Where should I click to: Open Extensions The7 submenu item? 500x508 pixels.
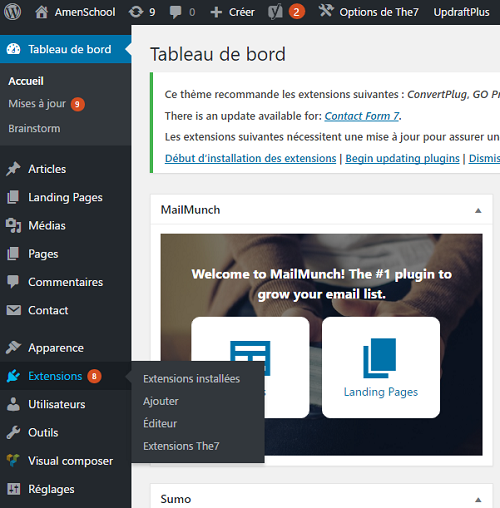(x=181, y=446)
